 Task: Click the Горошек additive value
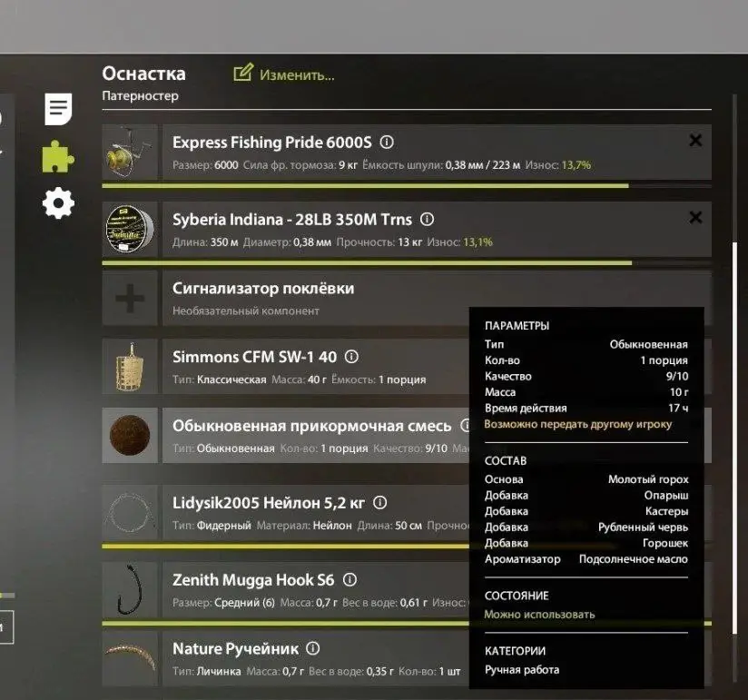[x=665, y=543]
